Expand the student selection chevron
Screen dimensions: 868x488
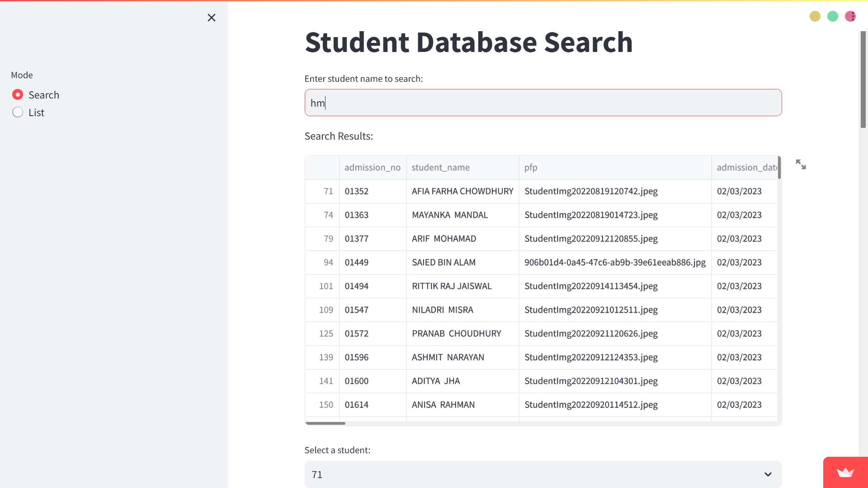[768, 474]
